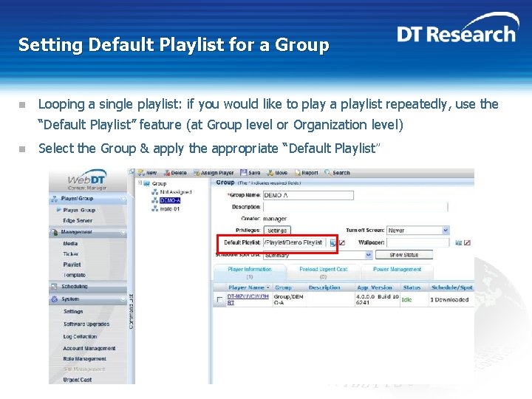The image size is (532, 399).
Task: Click the Scheduling section icon
Action: click(54, 287)
